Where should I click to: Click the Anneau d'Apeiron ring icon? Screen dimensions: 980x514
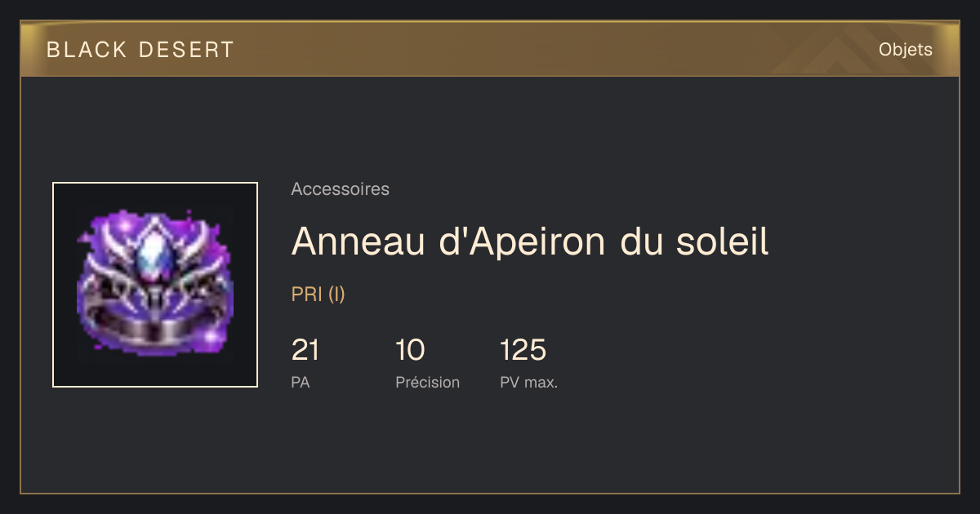[155, 285]
